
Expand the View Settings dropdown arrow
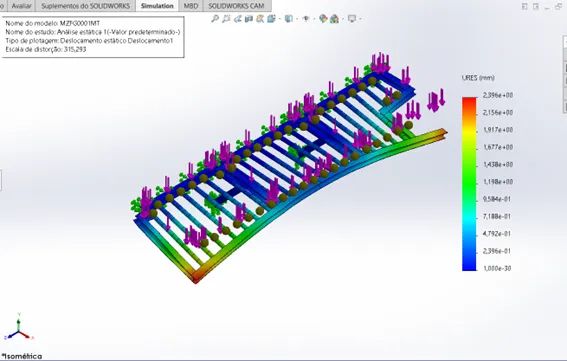click(361, 19)
